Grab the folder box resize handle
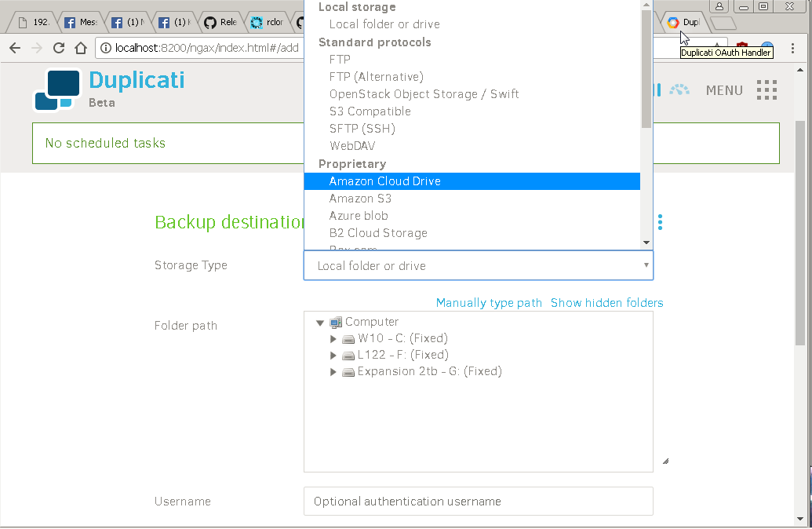The height and width of the screenshot is (529, 812). click(x=665, y=462)
